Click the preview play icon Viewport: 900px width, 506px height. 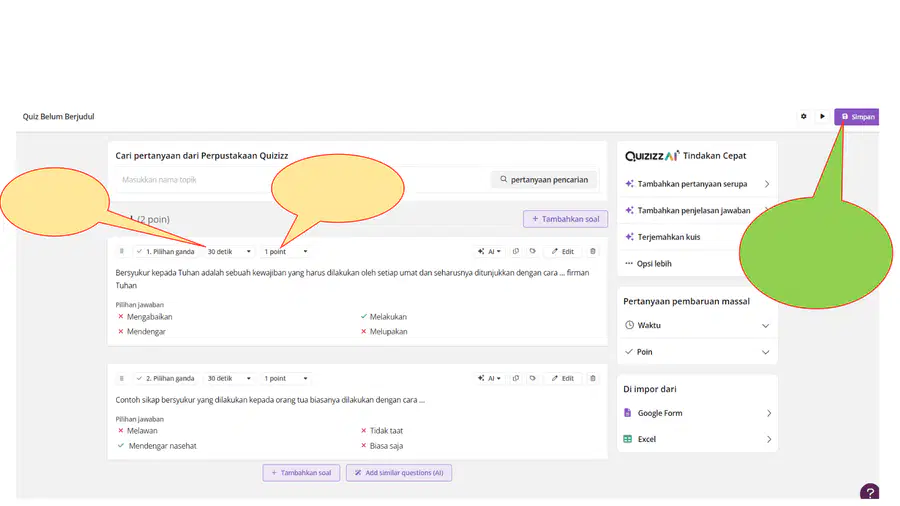(822, 116)
